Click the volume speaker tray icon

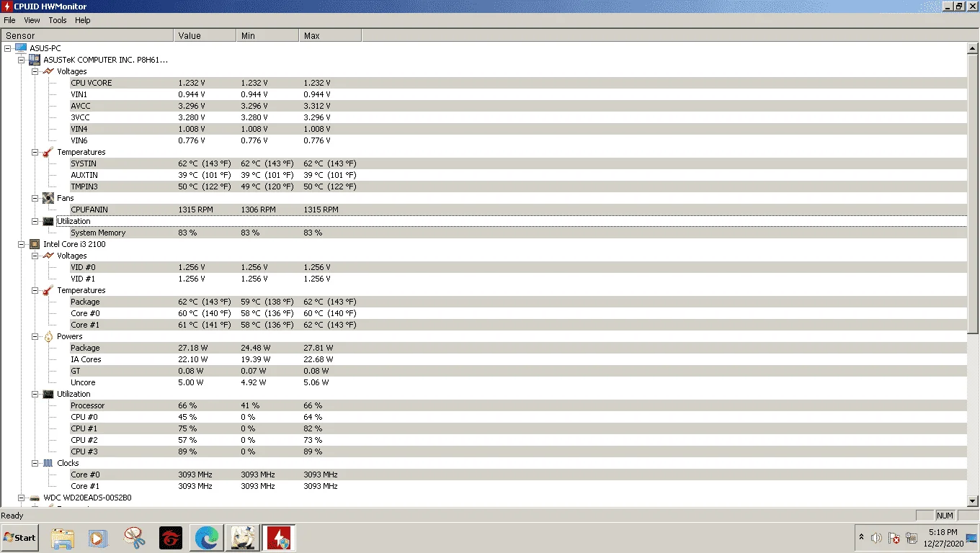[876, 538]
